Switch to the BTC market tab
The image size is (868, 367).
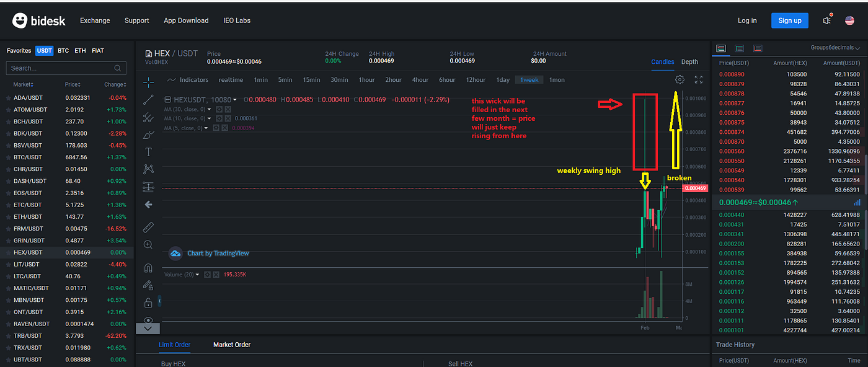[x=63, y=51]
